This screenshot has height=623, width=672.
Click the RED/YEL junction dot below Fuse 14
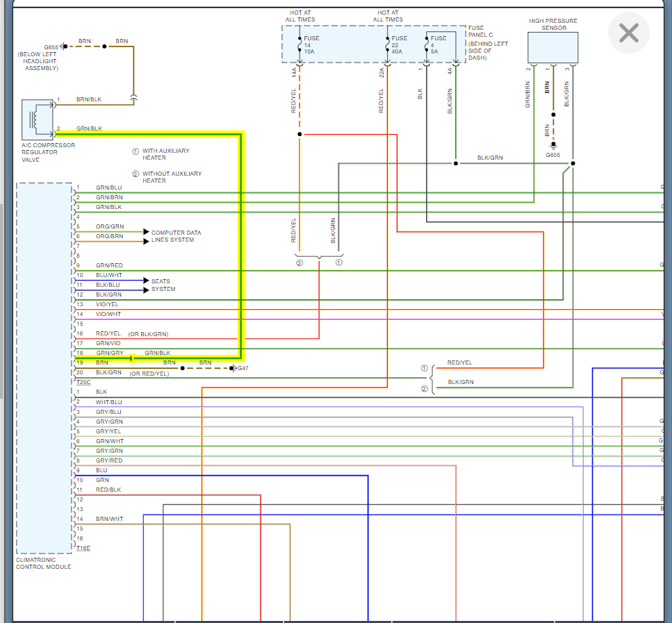tap(300, 134)
